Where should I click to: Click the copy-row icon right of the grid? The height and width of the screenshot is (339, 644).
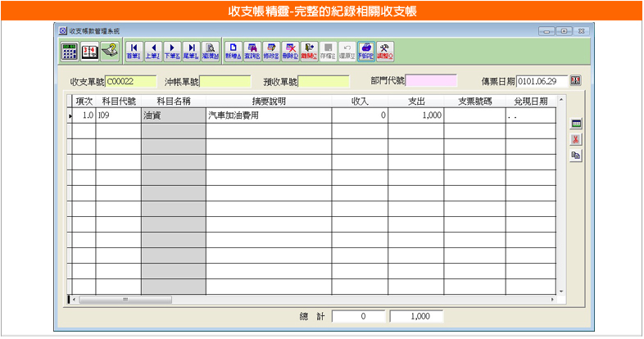coord(576,154)
